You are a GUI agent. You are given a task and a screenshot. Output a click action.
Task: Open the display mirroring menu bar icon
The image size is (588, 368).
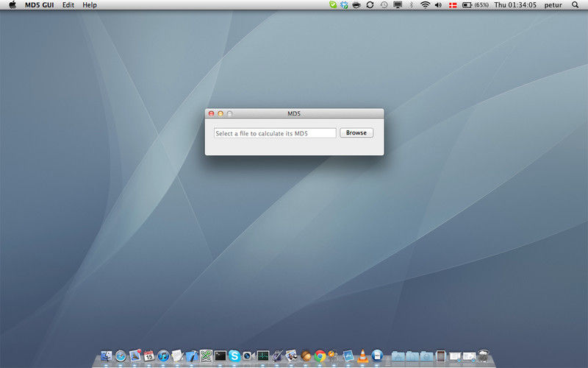tap(398, 5)
